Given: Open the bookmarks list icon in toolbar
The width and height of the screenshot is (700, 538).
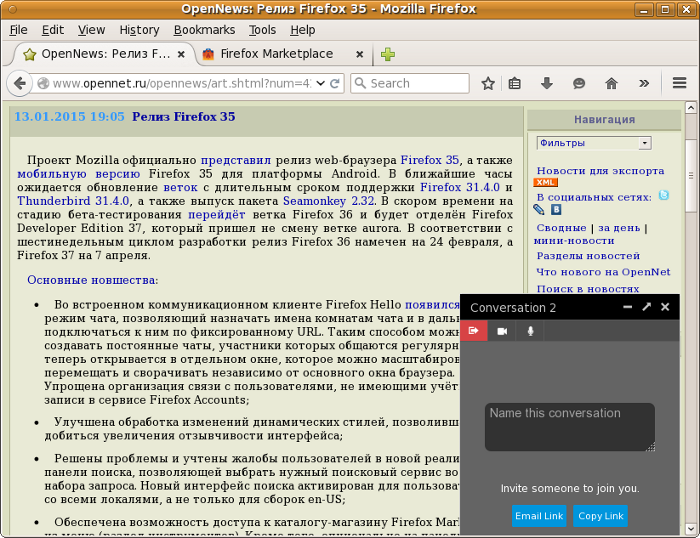Looking at the screenshot, I should [x=515, y=83].
